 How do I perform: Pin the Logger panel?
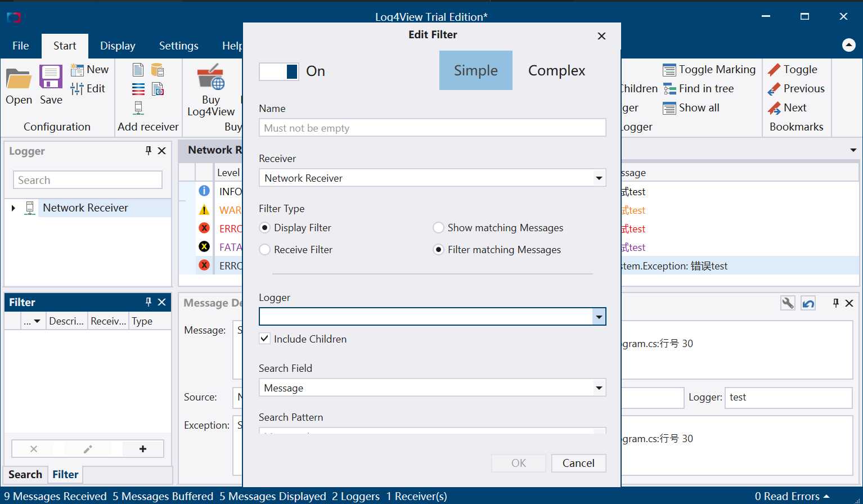149,150
